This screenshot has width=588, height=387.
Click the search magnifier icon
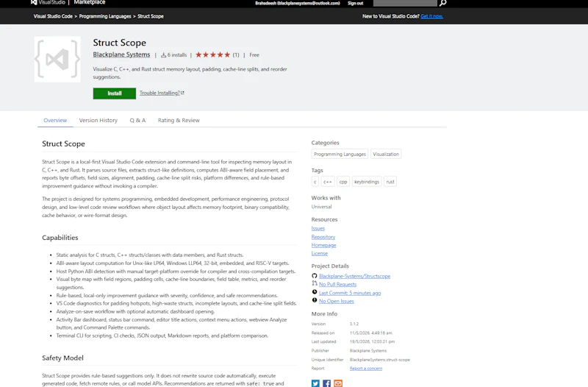(x=443, y=3)
